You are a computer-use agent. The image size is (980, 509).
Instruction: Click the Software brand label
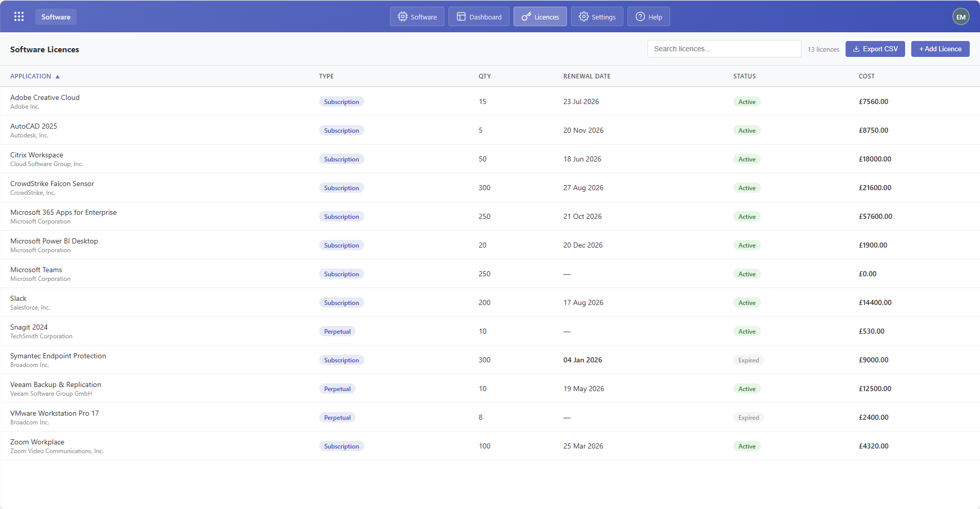(x=56, y=16)
